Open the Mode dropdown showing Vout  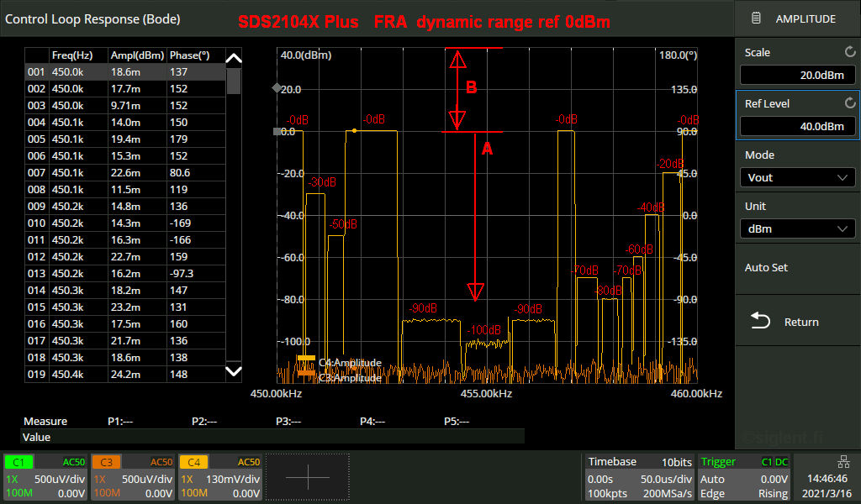797,178
